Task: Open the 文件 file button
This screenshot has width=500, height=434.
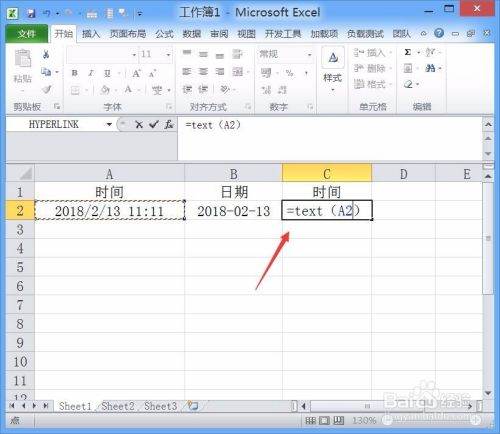Action: [x=27, y=34]
